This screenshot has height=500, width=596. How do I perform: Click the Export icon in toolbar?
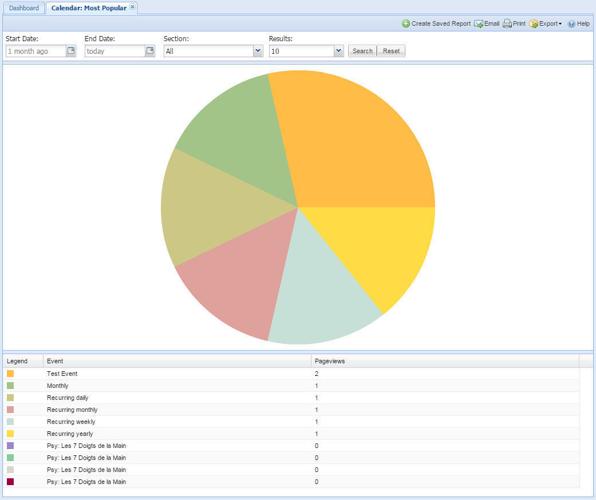(534, 24)
